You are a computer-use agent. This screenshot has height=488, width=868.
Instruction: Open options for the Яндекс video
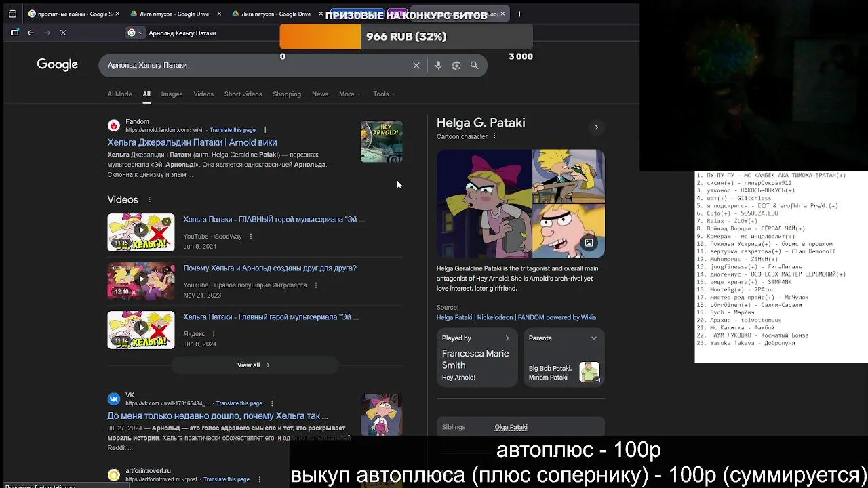[x=214, y=334]
